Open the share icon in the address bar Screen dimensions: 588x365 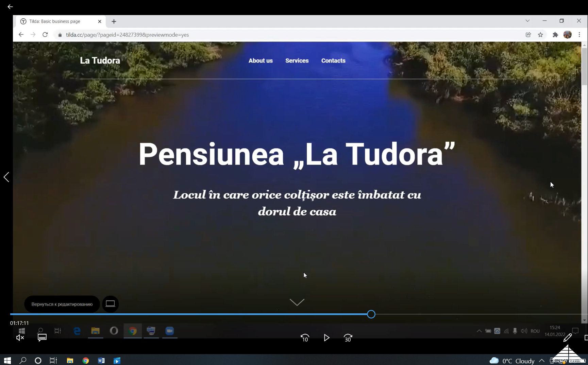tap(528, 35)
